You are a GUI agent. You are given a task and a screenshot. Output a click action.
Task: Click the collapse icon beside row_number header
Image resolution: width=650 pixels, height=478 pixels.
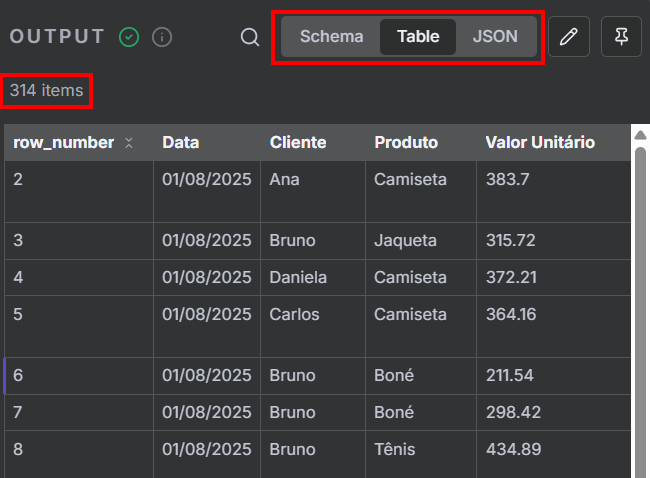[x=129, y=143]
